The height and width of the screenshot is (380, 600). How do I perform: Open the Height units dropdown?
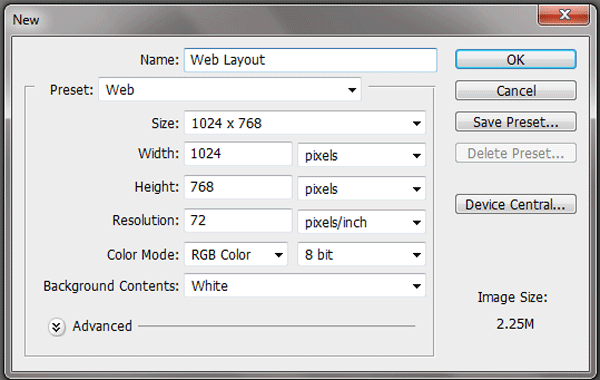point(361,189)
